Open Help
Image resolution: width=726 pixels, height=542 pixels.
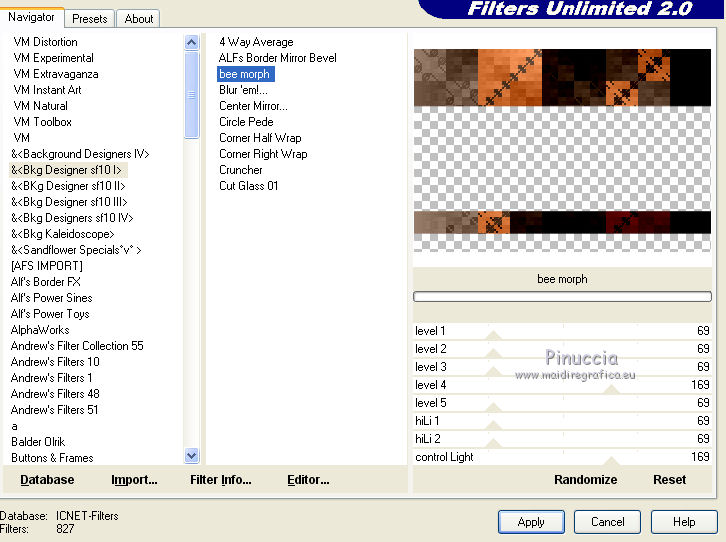coord(684,522)
